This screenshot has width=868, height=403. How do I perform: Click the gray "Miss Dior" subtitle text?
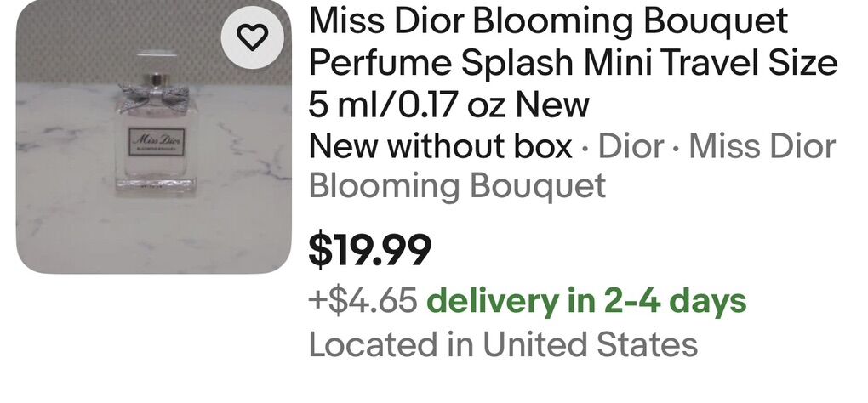pos(762,147)
